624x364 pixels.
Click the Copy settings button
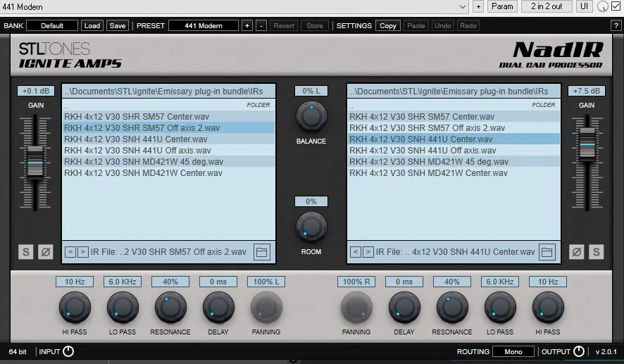[x=387, y=26]
